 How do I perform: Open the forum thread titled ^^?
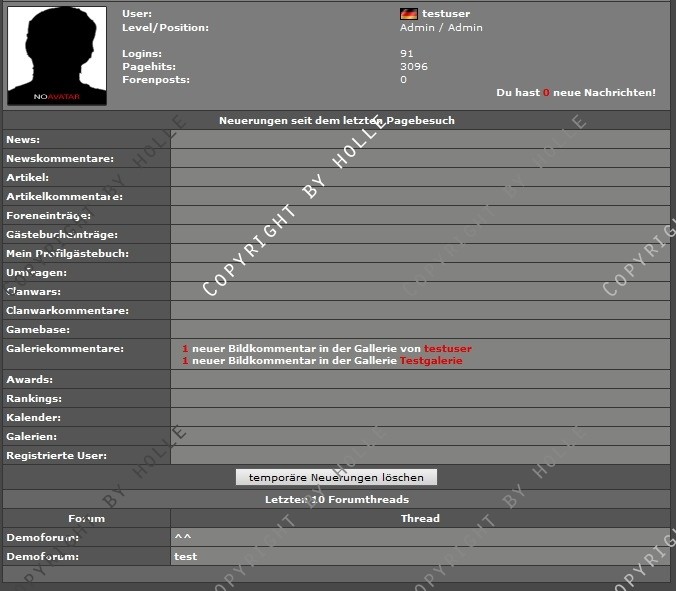click(x=182, y=537)
